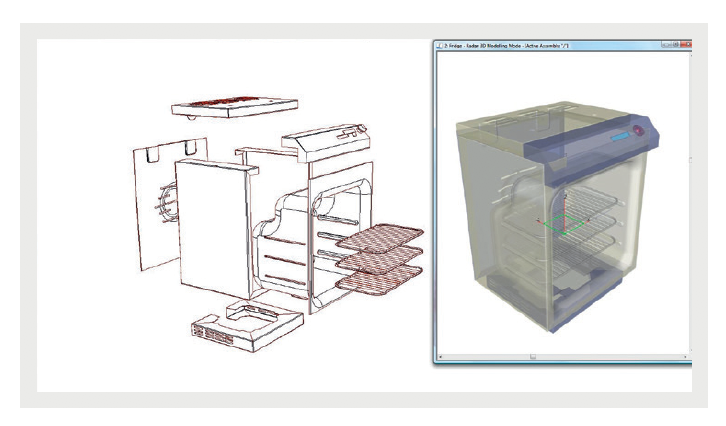Select the middle exploded wire shelf in drawing

pyautogui.click(x=380, y=259)
